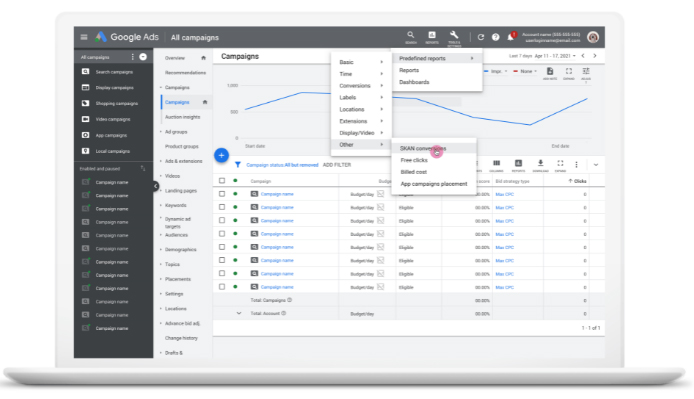The width and height of the screenshot is (694, 399).
Task: Open the hamburger main menu
Action: (84, 37)
